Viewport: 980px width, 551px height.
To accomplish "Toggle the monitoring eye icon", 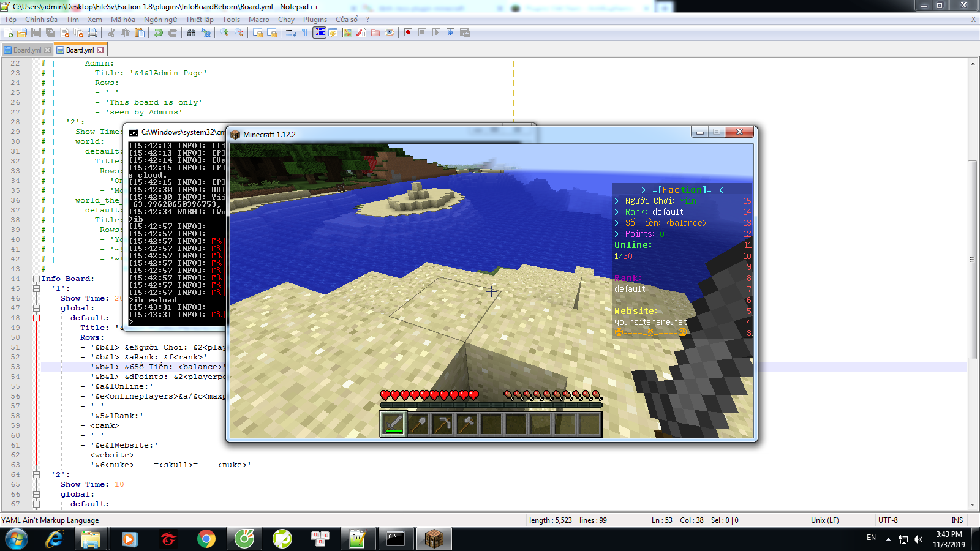I will pos(390,32).
